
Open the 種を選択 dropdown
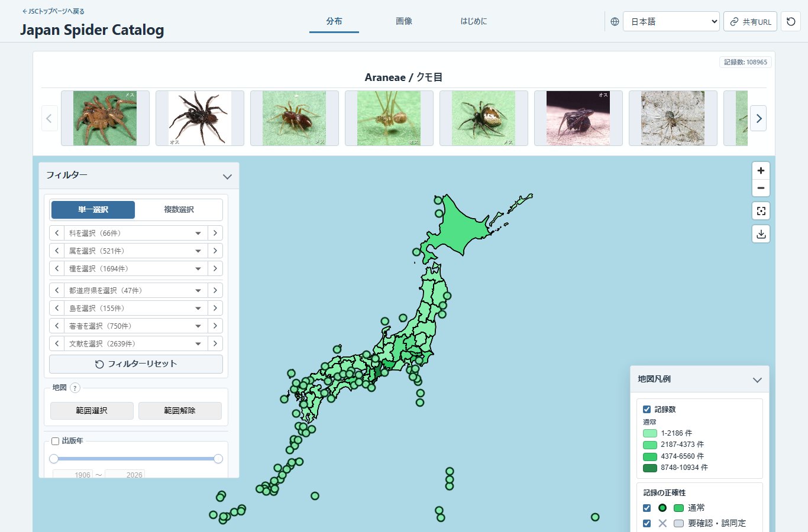135,269
